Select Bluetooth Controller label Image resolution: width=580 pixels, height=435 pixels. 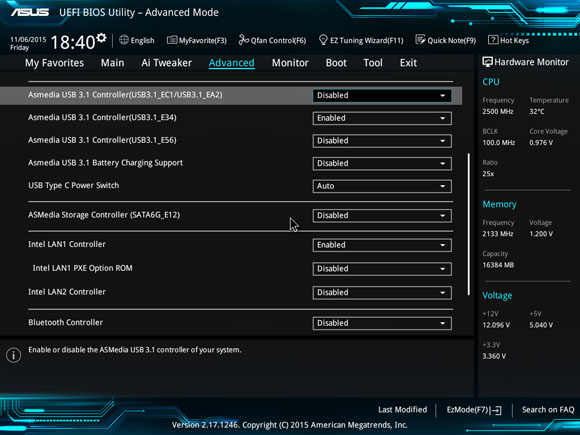click(65, 322)
